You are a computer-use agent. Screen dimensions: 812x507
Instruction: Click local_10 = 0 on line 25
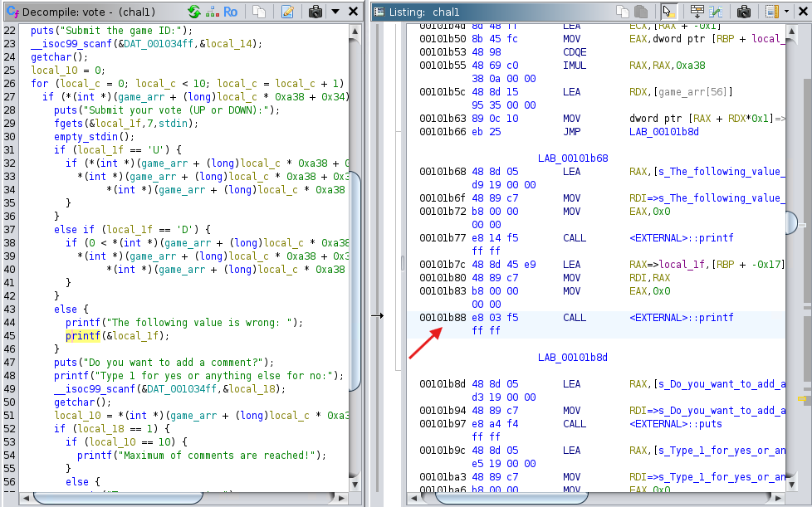click(68, 71)
